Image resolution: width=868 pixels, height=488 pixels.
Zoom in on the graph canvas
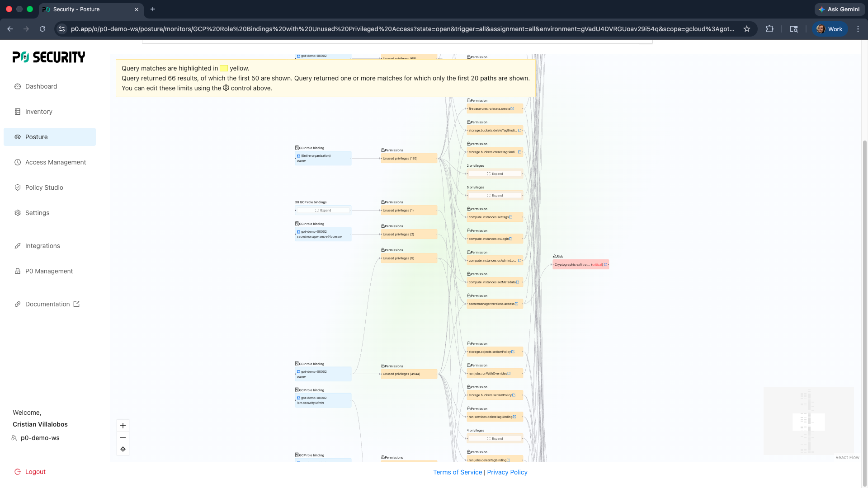click(x=123, y=426)
